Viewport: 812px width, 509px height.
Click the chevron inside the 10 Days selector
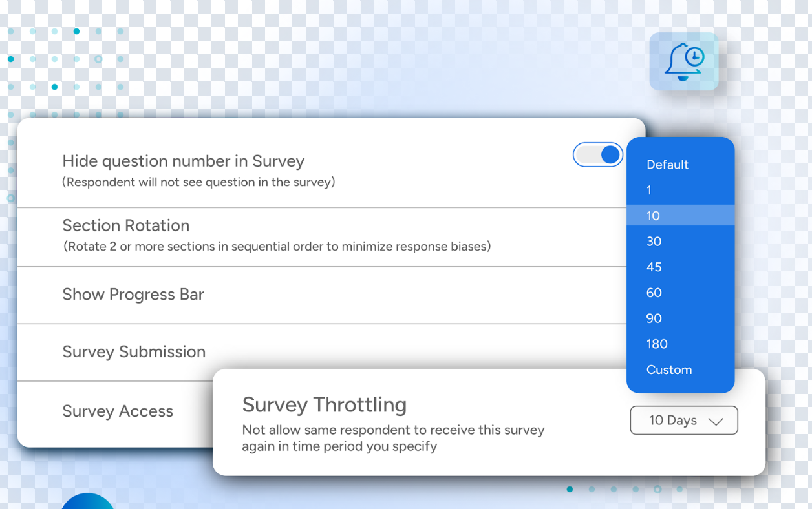716,421
